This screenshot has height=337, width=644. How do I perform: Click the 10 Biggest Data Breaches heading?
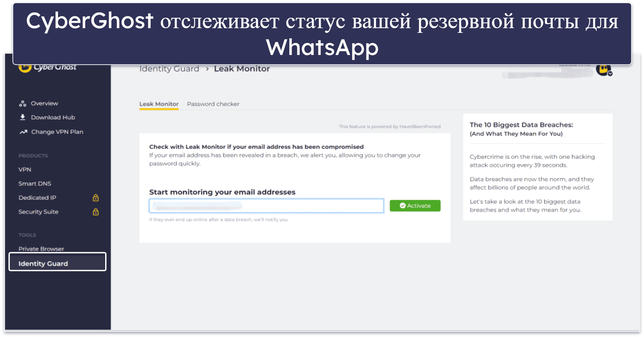tap(521, 125)
